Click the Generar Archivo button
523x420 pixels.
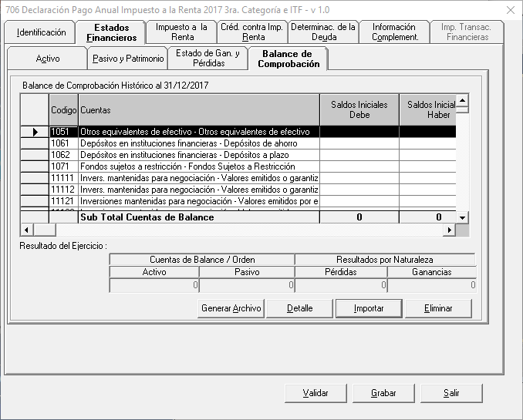point(231,308)
